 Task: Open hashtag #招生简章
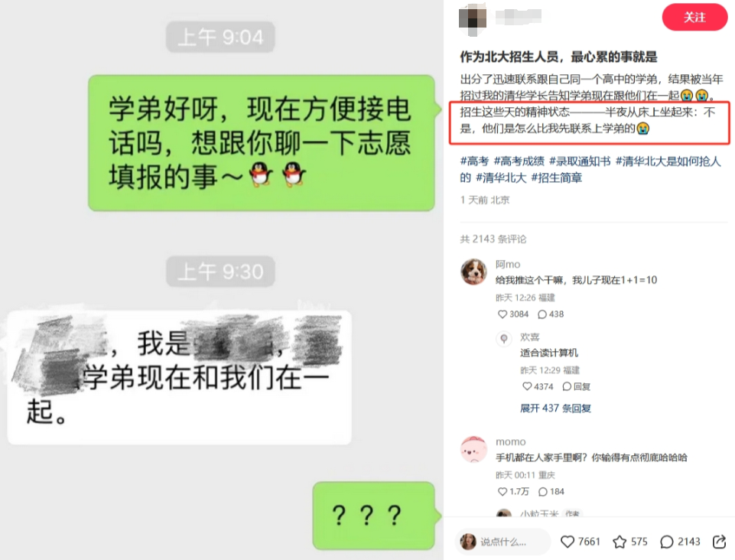[556, 177]
